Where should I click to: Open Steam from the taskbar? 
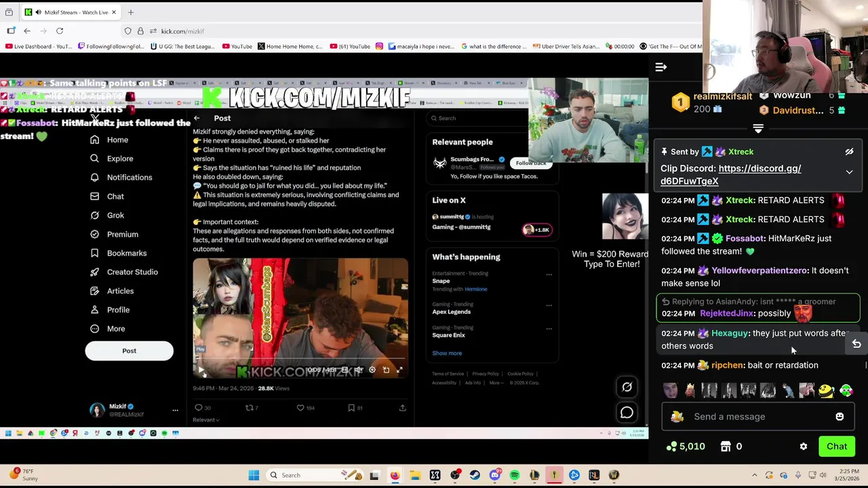click(x=475, y=475)
